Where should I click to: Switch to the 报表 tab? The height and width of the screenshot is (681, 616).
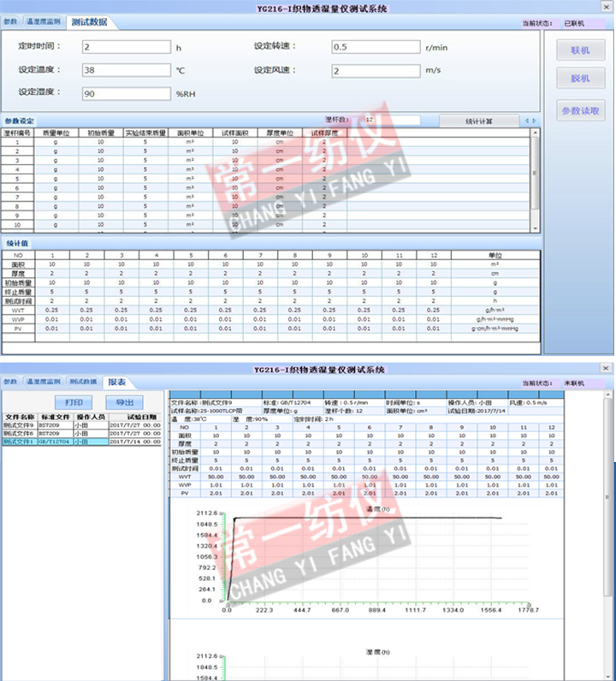117,382
